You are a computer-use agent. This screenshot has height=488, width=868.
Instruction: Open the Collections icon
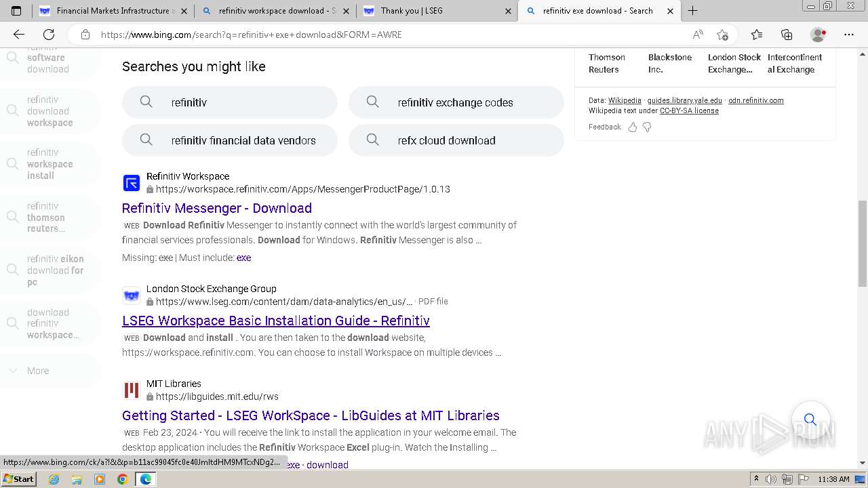(x=787, y=35)
